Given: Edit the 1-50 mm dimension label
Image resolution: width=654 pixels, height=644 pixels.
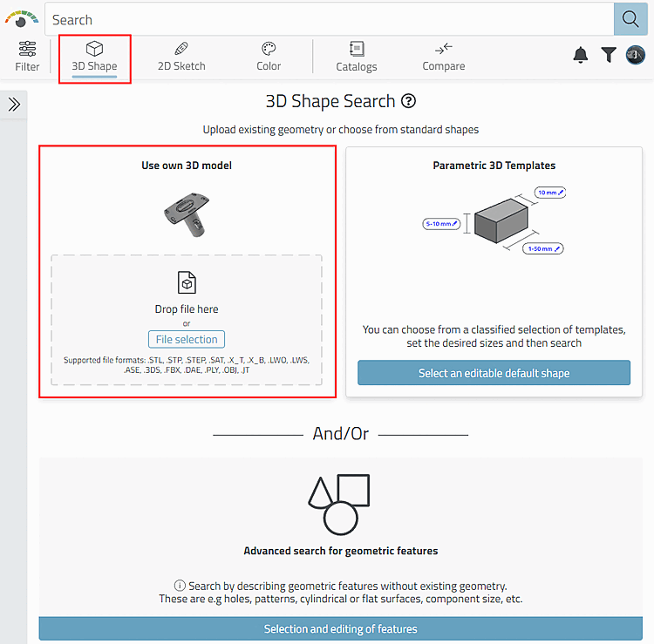Looking at the screenshot, I should click(x=543, y=248).
